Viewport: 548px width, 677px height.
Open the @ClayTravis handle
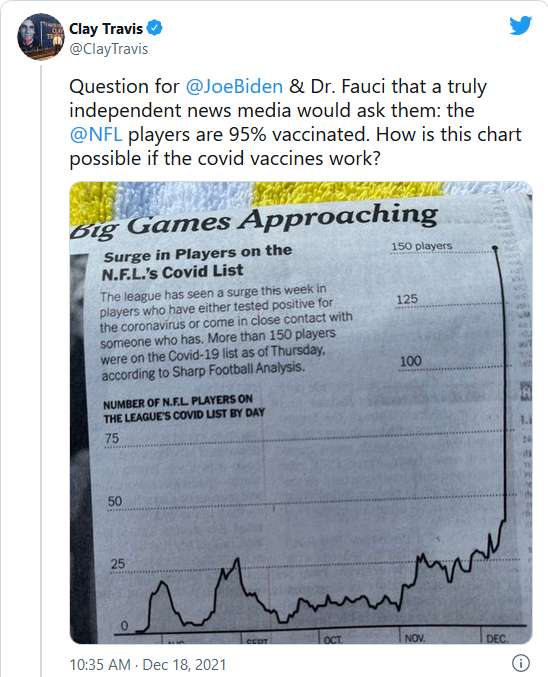point(108,49)
